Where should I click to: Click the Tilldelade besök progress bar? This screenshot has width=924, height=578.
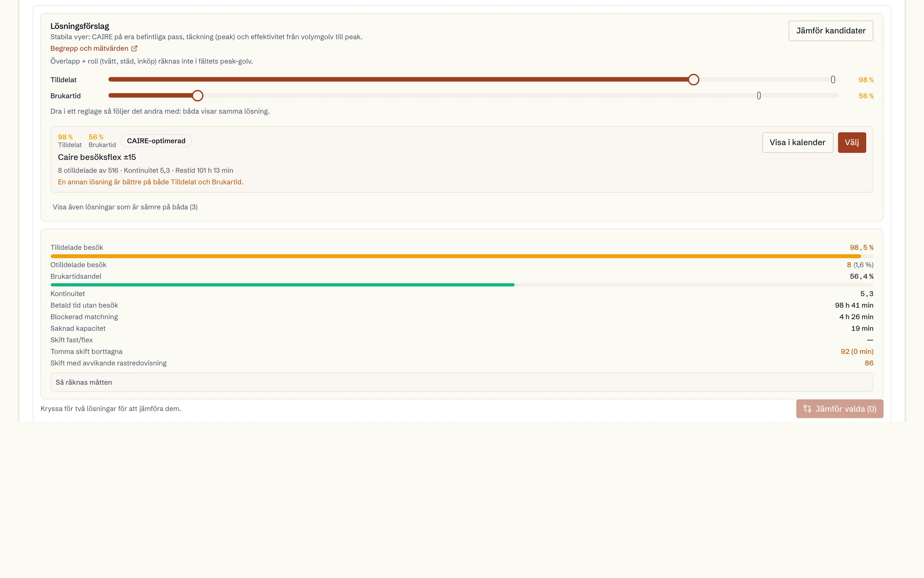point(462,256)
